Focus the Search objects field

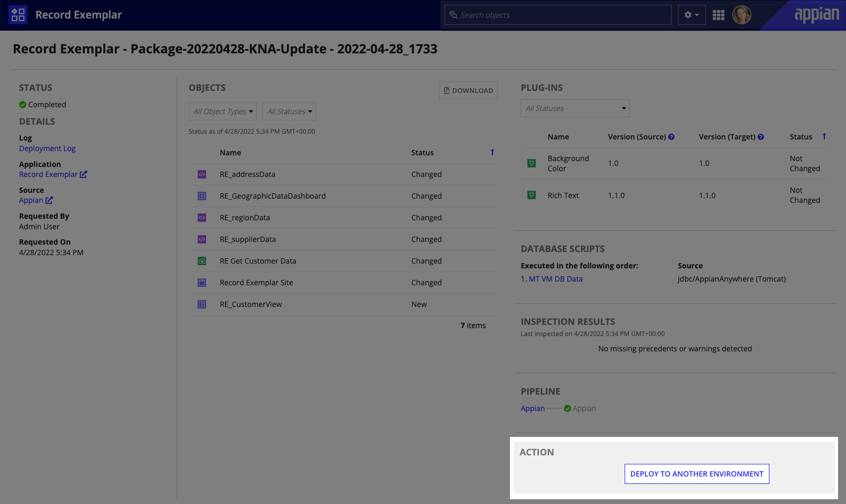pos(558,15)
